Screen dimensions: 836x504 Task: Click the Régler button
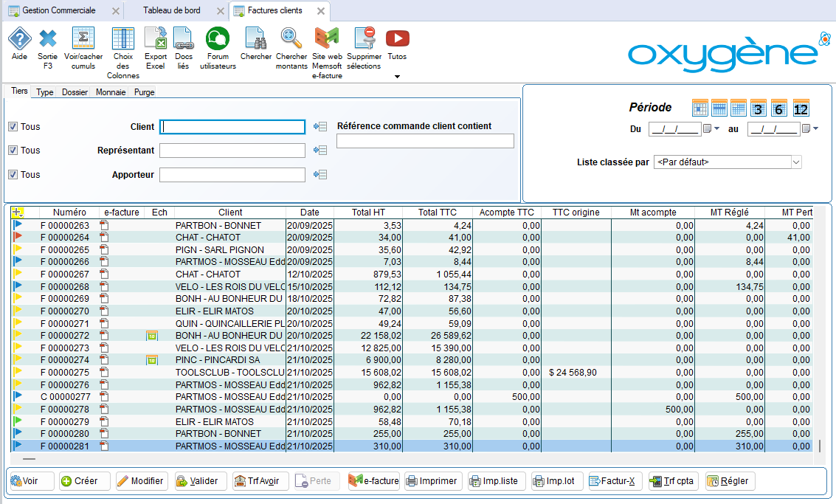click(730, 481)
